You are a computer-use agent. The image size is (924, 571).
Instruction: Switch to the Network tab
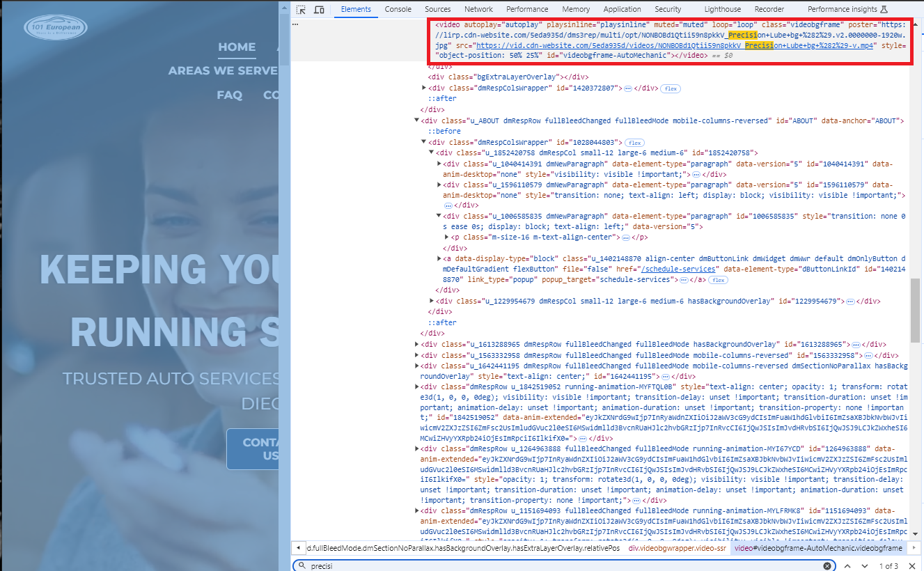tap(478, 10)
